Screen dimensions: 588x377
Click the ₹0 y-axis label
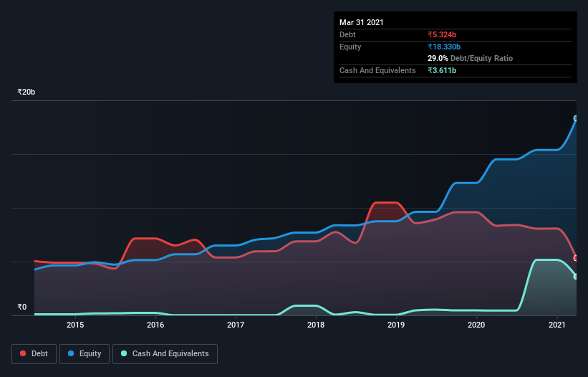22,307
